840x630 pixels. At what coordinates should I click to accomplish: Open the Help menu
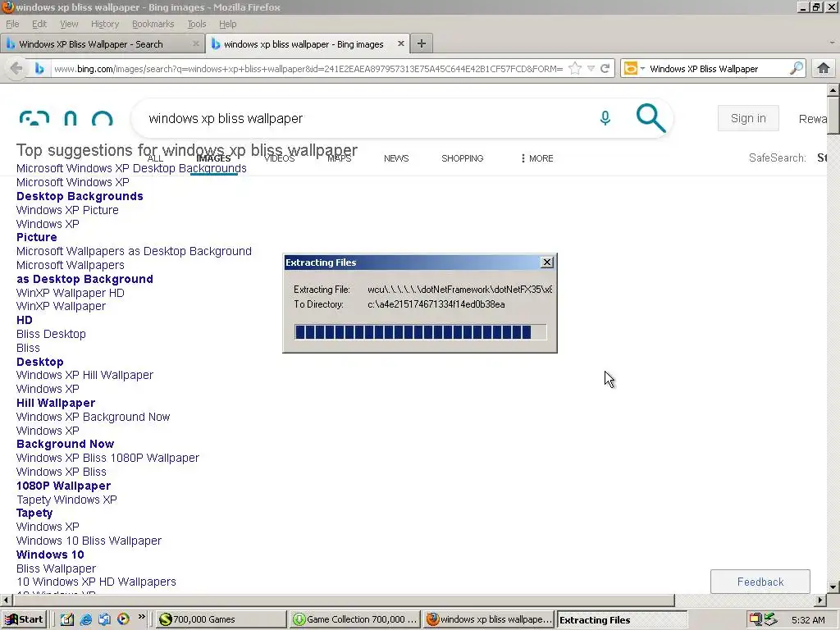[228, 24]
